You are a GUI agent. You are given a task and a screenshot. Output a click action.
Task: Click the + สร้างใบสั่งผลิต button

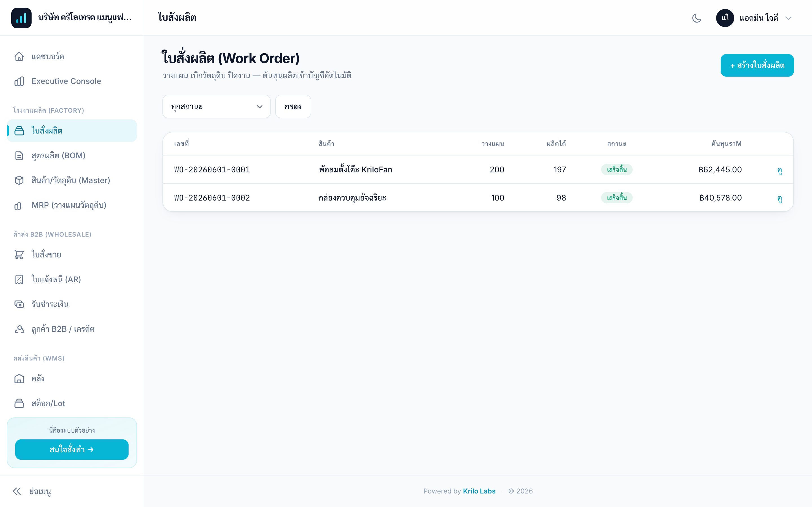[x=757, y=65]
